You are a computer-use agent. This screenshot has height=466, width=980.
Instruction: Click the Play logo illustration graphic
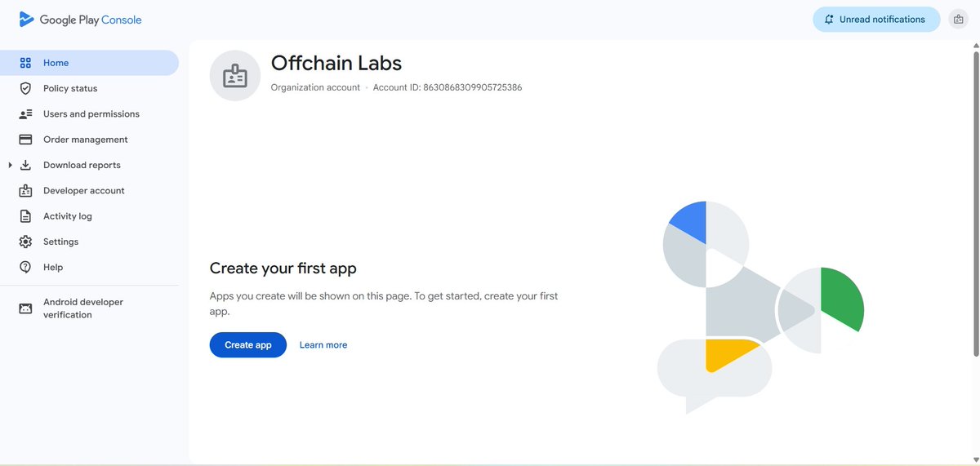[759, 307]
